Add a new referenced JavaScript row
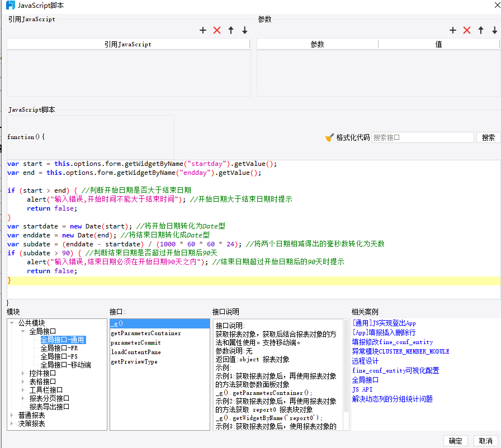Viewport: 501px width, 448px height. click(203, 30)
